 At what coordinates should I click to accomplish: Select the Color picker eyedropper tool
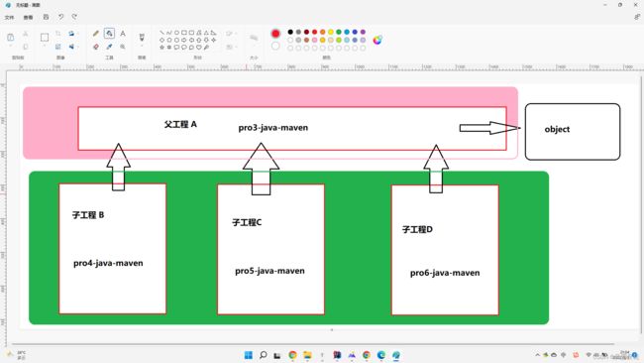(x=109, y=47)
